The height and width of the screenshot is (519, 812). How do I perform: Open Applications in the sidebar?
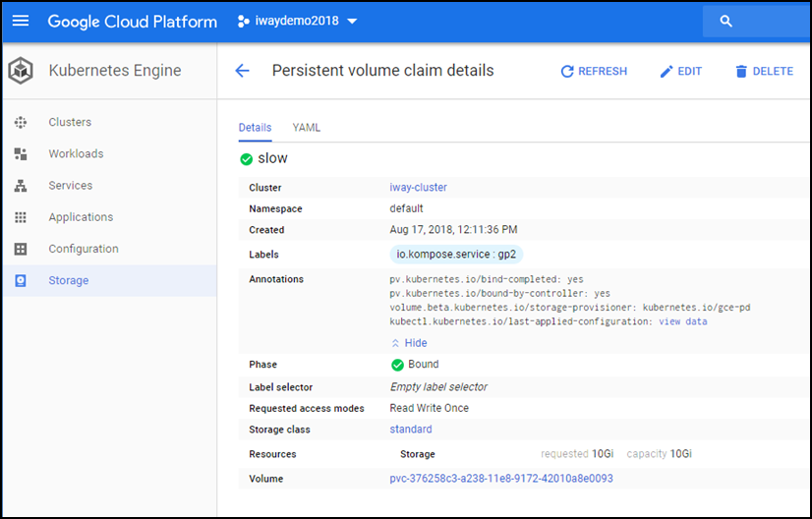coord(81,217)
